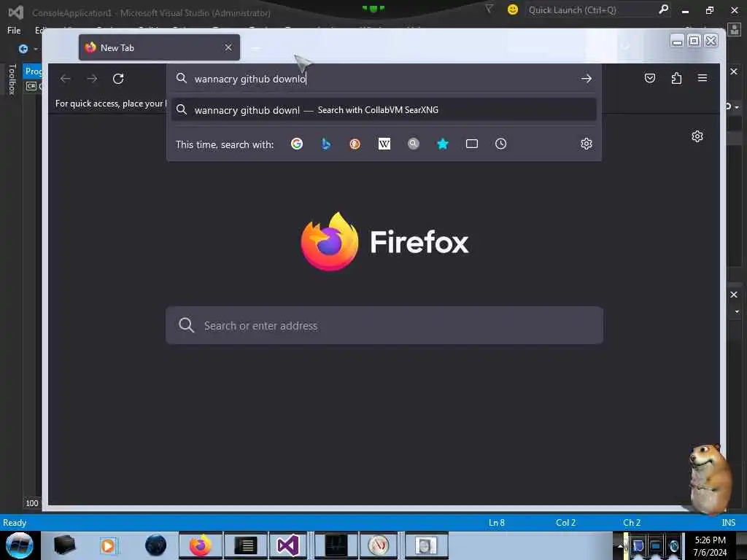Viewport: 747px width, 560px height.
Task: Click in the address bar text
Action: pos(250,79)
